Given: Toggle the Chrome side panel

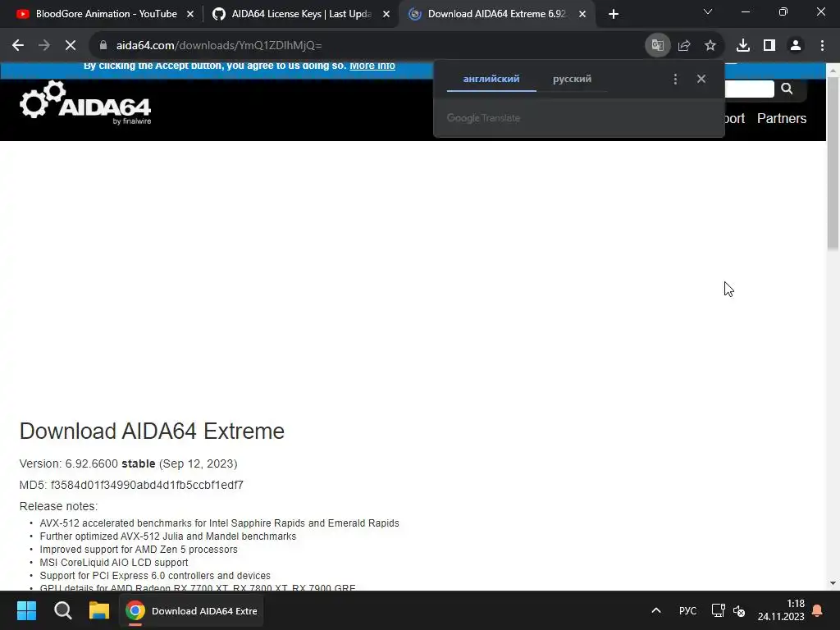Looking at the screenshot, I should tap(769, 46).
